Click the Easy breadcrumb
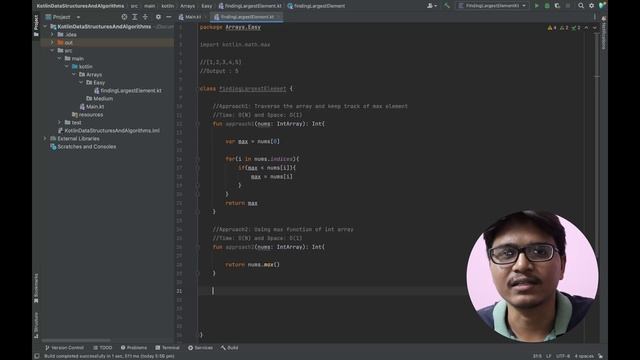Viewport: 640px width, 360px height. pos(207,6)
